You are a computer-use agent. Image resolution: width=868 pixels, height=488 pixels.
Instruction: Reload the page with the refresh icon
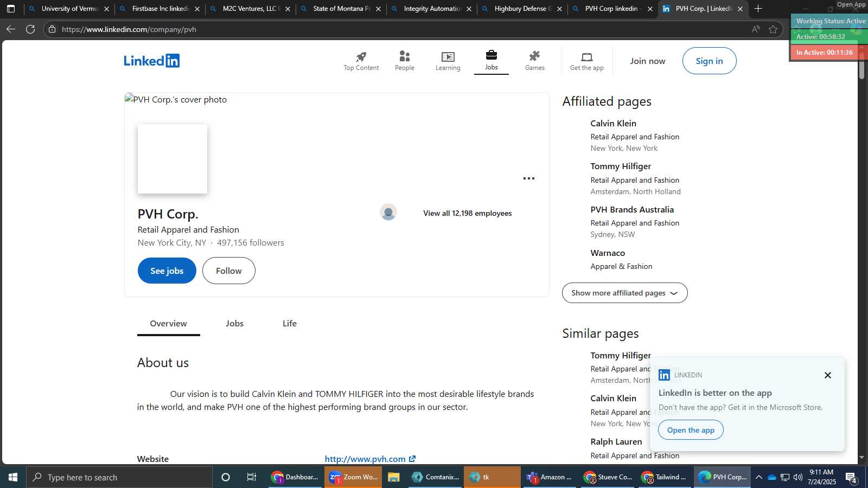click(30, 29)
